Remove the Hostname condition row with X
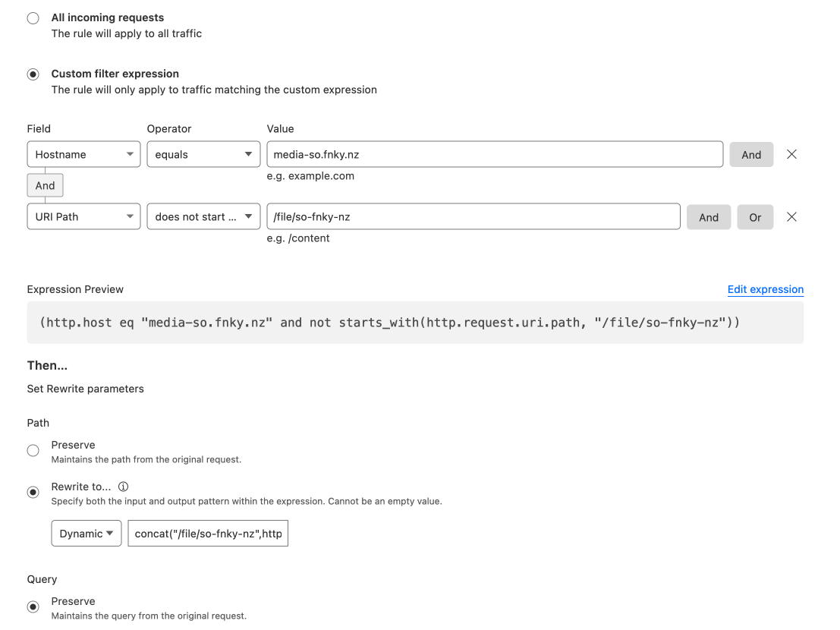 click(x=791, y=154)
